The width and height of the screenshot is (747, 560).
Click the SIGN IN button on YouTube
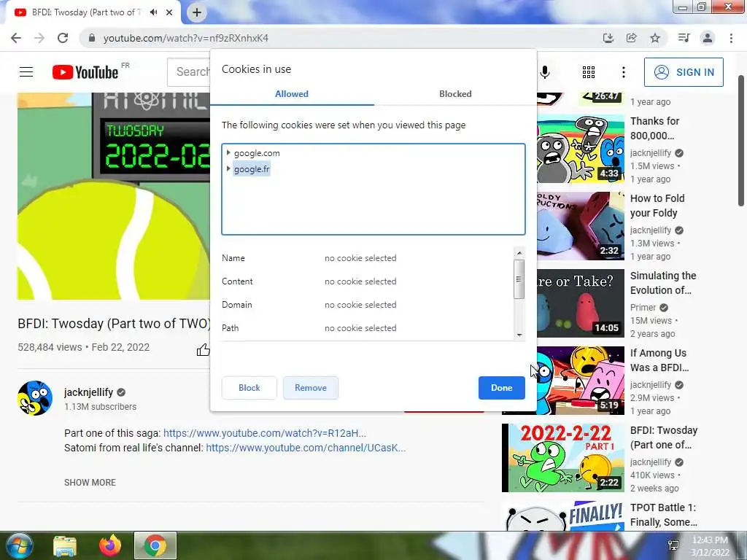[684, 72]
